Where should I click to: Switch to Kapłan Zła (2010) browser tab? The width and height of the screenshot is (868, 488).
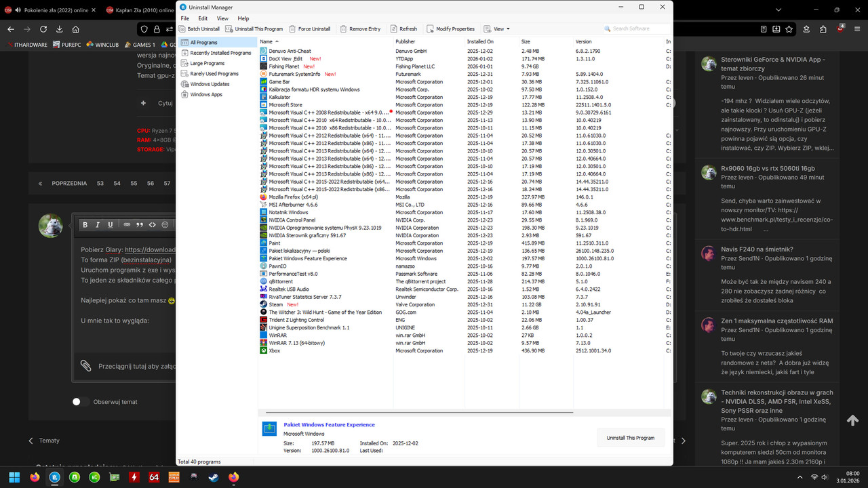140,10
